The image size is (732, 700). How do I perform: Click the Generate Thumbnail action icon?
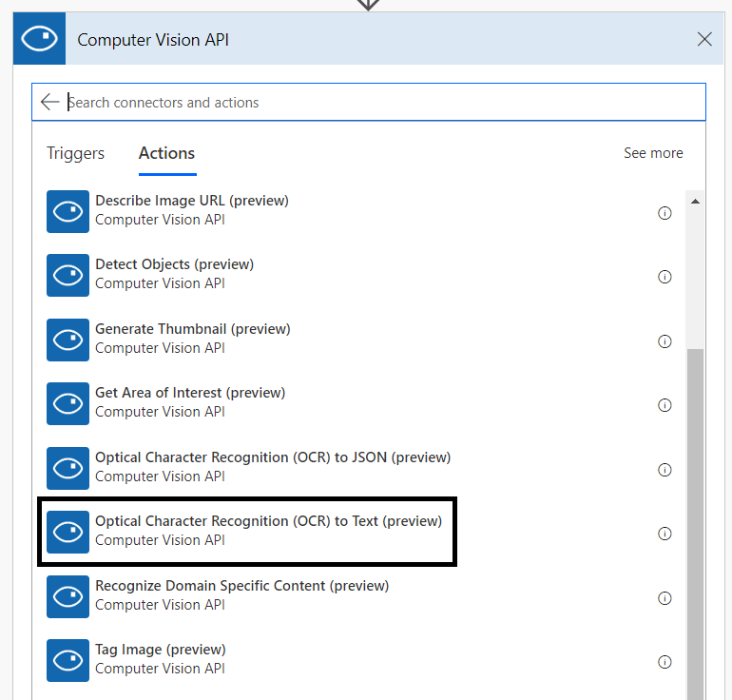[67, 340]
